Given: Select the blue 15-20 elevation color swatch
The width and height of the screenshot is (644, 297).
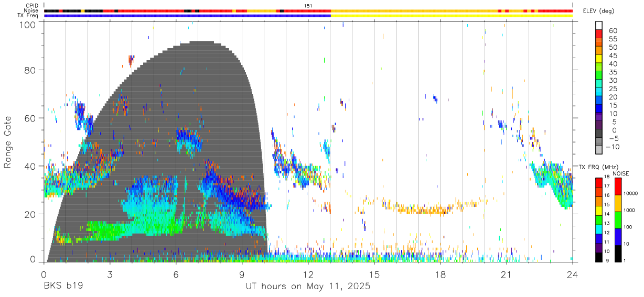Looking at the screenshot, I should [599, 101].
